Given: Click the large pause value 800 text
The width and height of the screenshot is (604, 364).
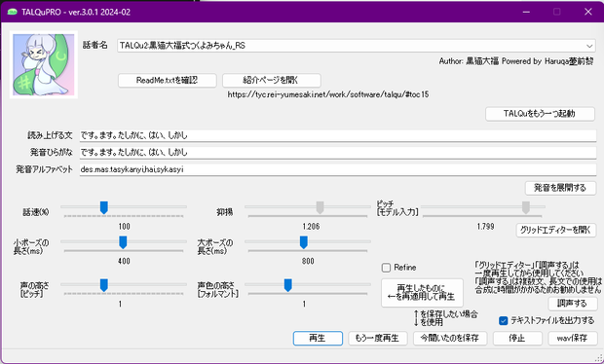Looking at the screenshot, I should click(x=308, y=261).
